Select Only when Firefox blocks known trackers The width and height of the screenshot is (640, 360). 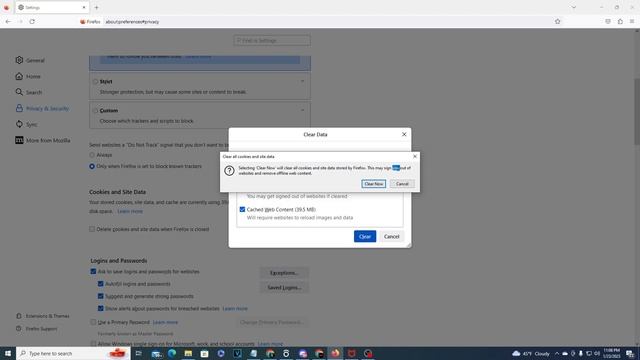click(x=92, y=167)
